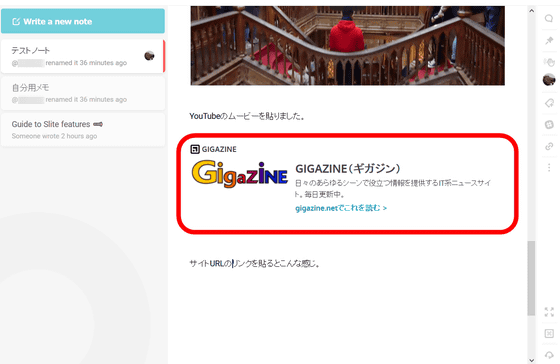560x364 pixels.
Task: Open the comments speech bubble icon
Action: 549,18
